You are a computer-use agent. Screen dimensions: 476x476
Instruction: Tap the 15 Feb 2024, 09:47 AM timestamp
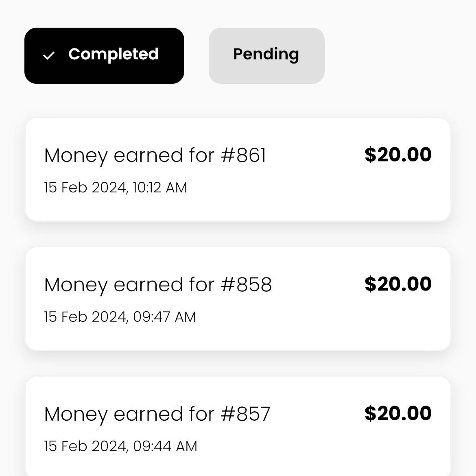click(x=120, y=317)
